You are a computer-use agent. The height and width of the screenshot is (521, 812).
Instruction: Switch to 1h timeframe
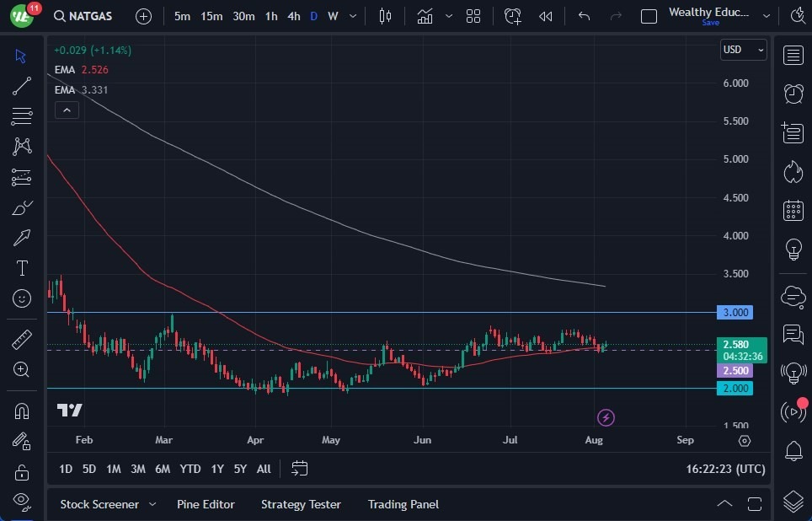point(271,16)
